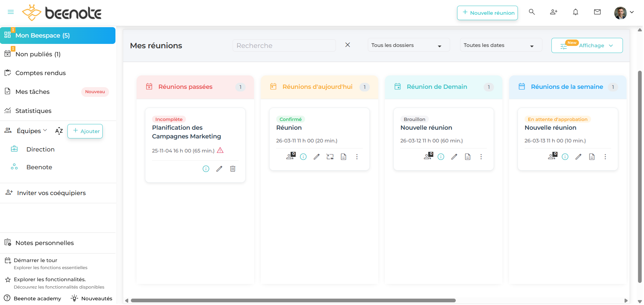The image size is (644, 305).
Task: Open the notifications bell
Action: coord(575,12)
